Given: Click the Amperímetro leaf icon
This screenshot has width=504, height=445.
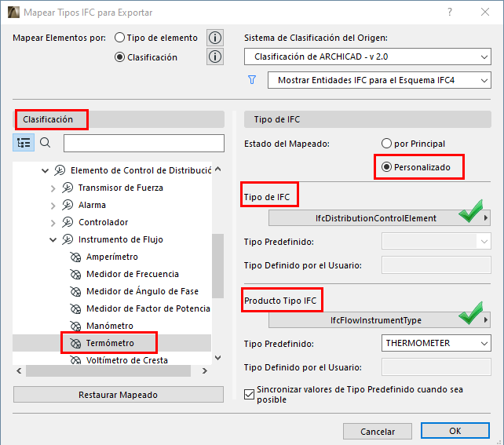Looking at the screenshot, I should pyautogui.click(x=75, y=257).
